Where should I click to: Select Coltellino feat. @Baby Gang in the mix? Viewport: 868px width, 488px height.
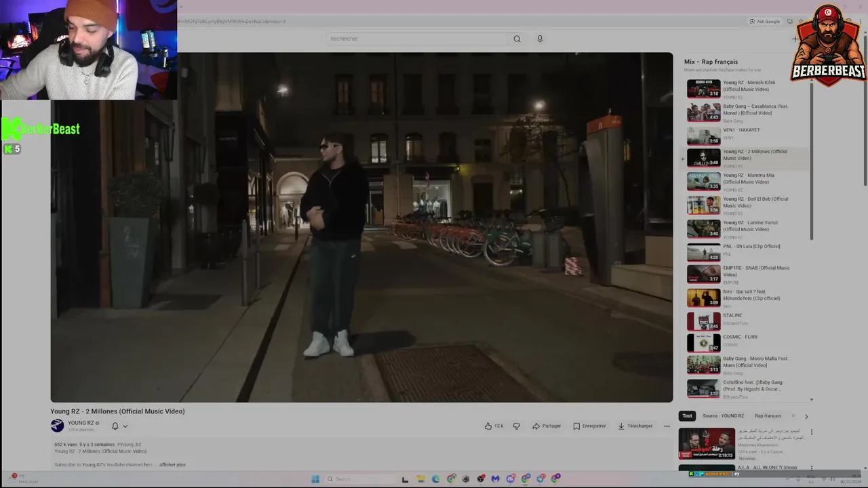tap(749, 388)
